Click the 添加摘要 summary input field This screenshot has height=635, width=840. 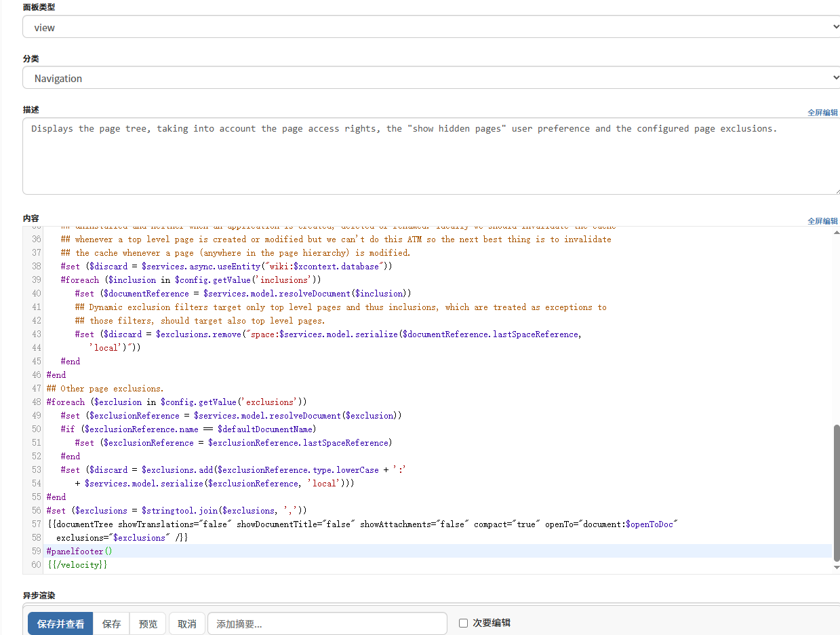[327, 623]
